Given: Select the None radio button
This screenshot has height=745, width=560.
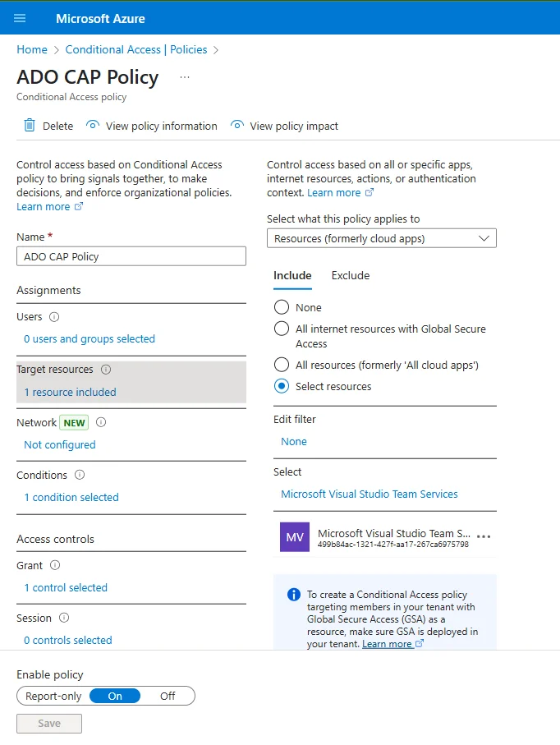Looking at the screenshot, I should [x=281, y=307].
